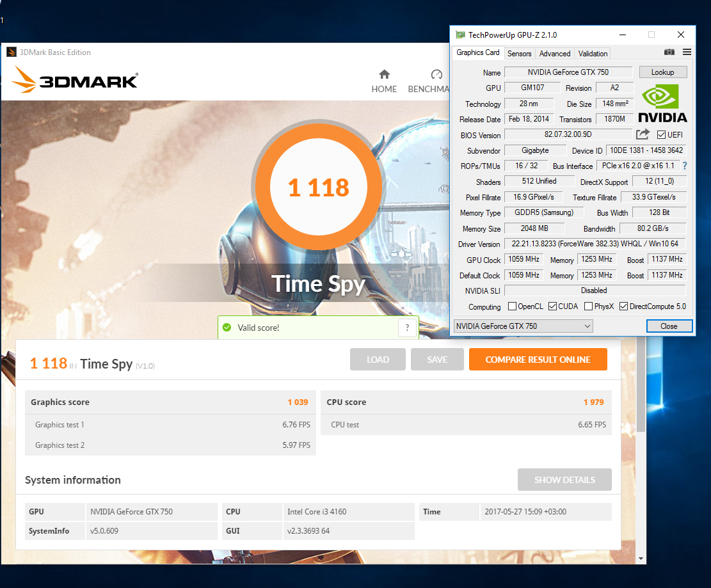Viewport: 711px width, 588px height.
Task: Click the 3DMark logo
Action: coord(75,80)
